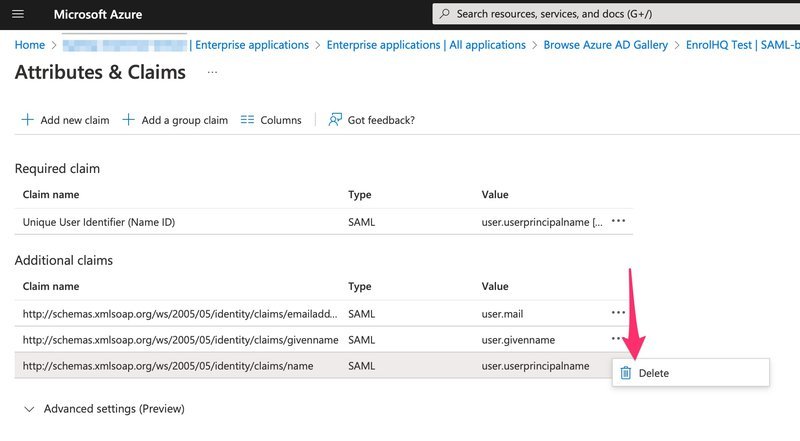800x441 pixels.
Task: Click SAML type in the givenname row
Action: (362, 340)
